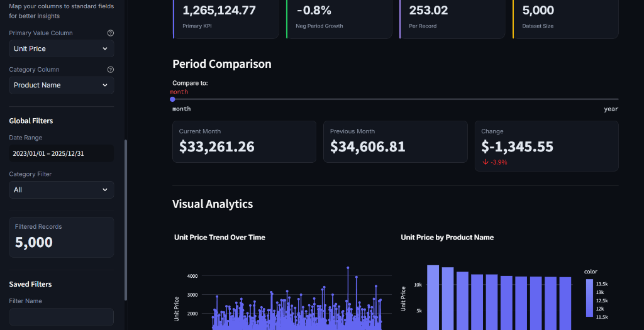The width and height of the screenshot is (644, 330).
Task: Click the Filtered Records 5,000 value
Action: coord(34,242)
